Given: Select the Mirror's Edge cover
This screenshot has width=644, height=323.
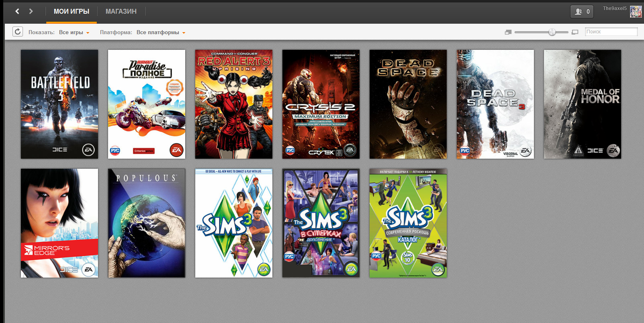Looking at the screenshot, I should coord(59,223).
